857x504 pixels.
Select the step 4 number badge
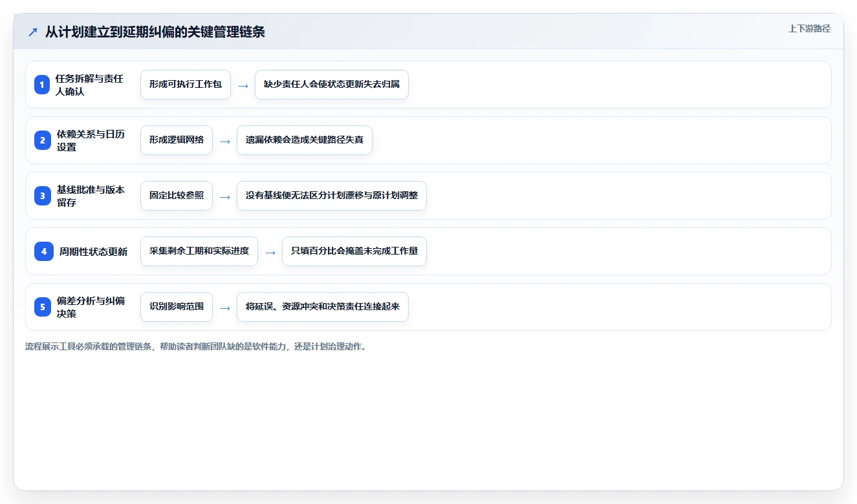(44, 251)
